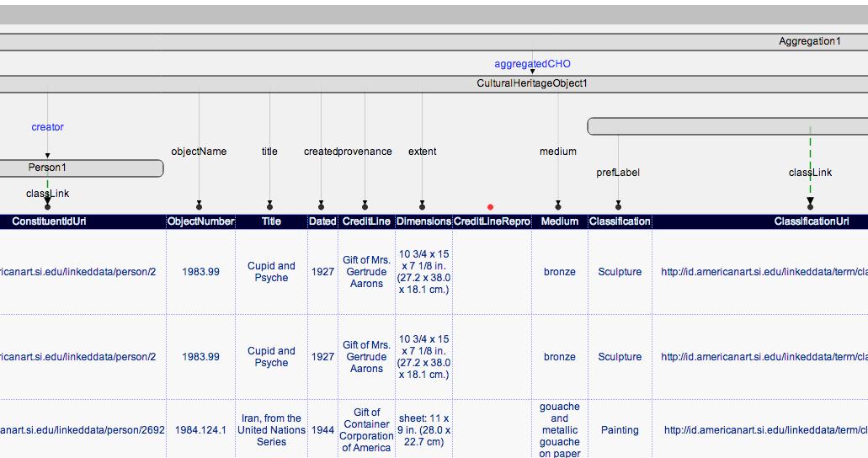This screenshot has width=868, height=458.
Task: Click the aggregatedCHO link label
Action: [x=532, y=63]
